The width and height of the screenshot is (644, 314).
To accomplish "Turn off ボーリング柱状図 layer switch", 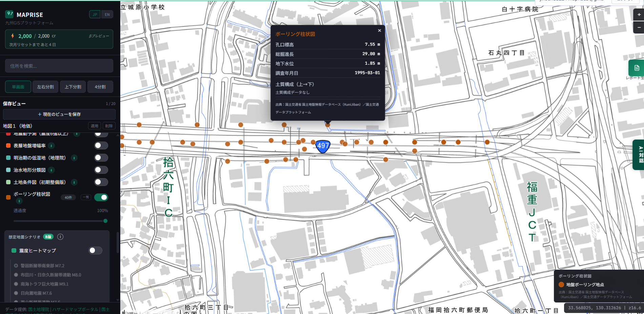I will coord(101,197).
